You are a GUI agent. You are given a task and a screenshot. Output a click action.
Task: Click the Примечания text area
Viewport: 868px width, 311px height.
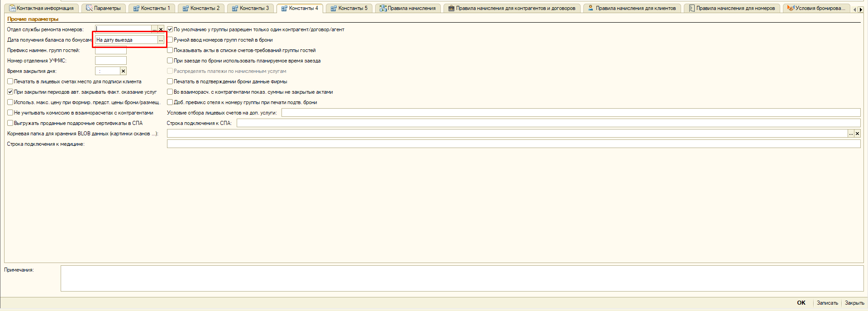click(x=462, y=278)
